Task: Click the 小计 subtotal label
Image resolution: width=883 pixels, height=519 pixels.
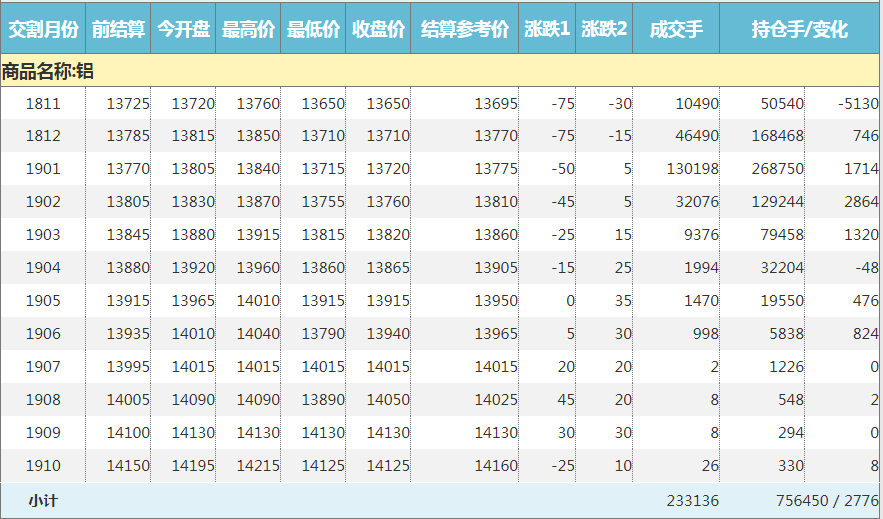Action: click(43, 501)
